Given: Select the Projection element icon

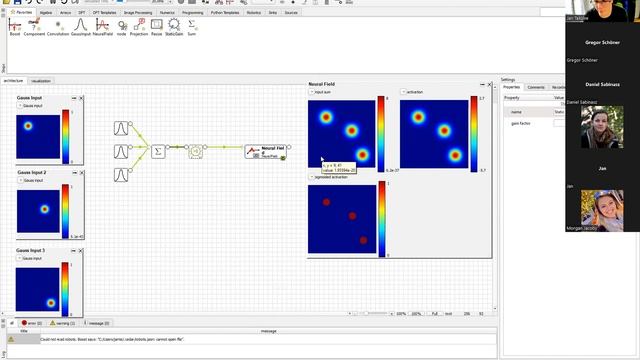Looking at the screenshot, I should tap(139, 25).
